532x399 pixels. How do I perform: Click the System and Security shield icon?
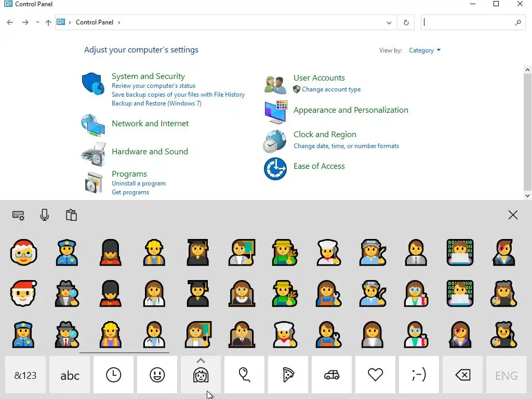click(x=93, y=84)
